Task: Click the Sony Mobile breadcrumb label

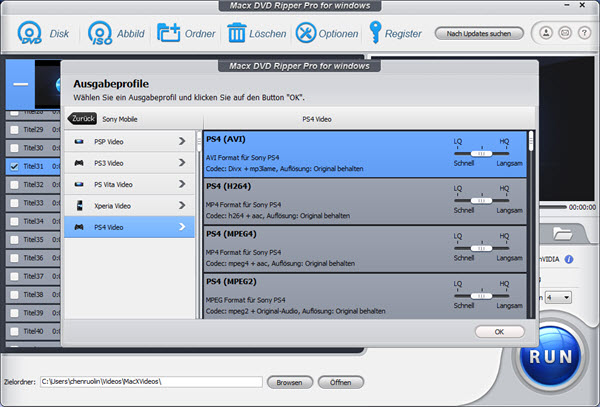Action: point(120,119)
